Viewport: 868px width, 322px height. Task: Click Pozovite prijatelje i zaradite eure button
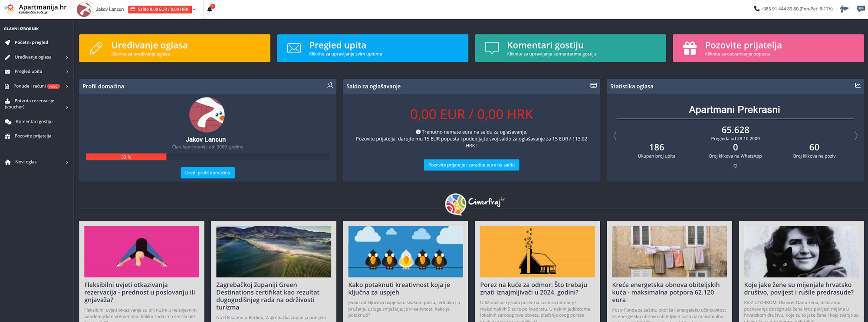[x=471, y=165]
